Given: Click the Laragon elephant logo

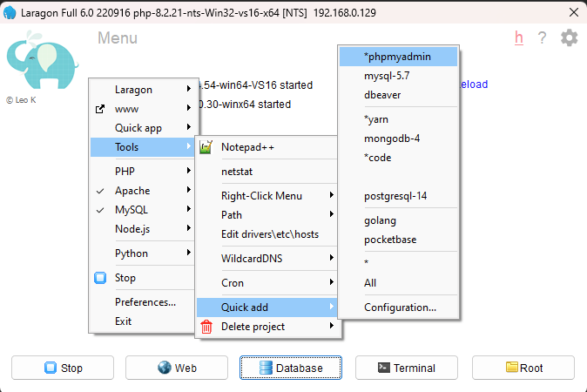Looking at the screenshot, I should (x=43, y=60).
